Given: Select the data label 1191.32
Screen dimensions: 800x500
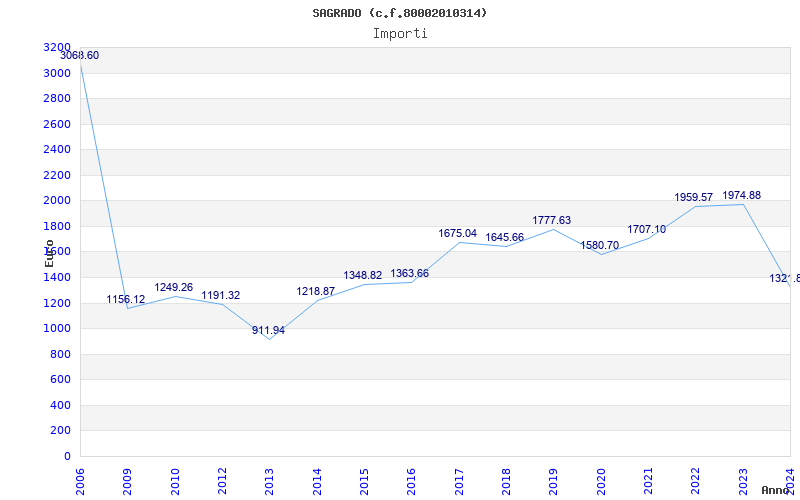Looking at the screenshot, I should click(220, 295).
